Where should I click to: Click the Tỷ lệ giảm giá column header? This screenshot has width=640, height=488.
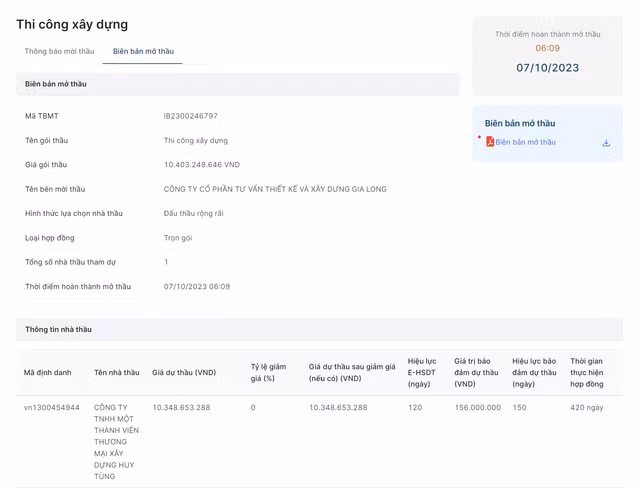click(268, 373)
